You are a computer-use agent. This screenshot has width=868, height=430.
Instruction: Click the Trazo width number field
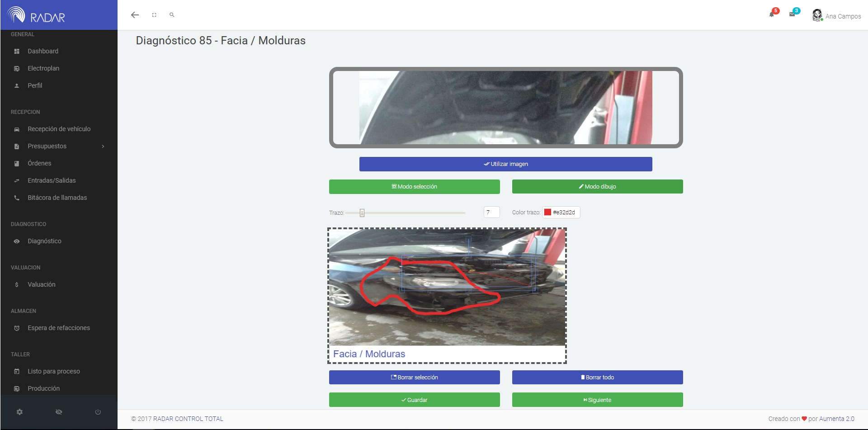[491, 213]
